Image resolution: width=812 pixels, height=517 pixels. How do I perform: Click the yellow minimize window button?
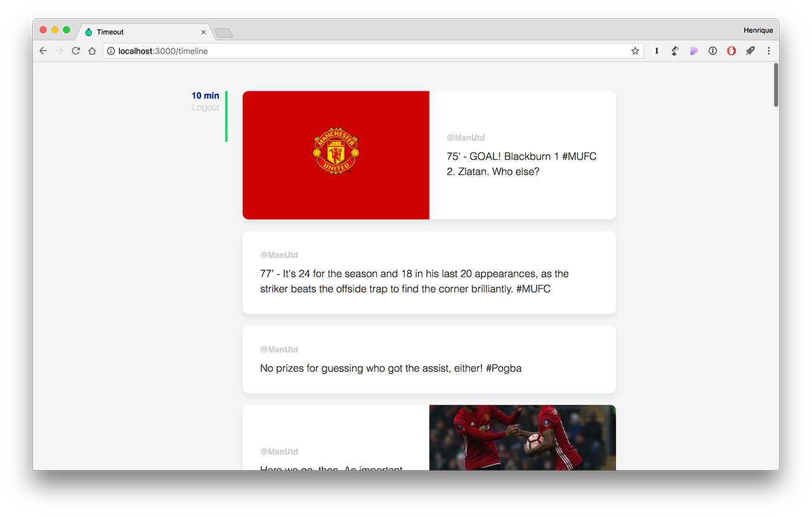tap(55, 30)
